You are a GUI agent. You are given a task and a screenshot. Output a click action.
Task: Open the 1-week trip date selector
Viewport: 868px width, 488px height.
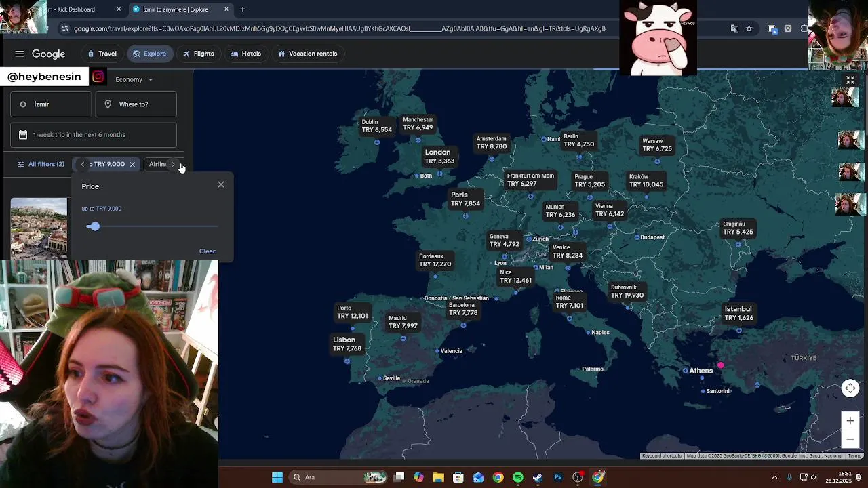pyautogui.click(x=94, y=134)
